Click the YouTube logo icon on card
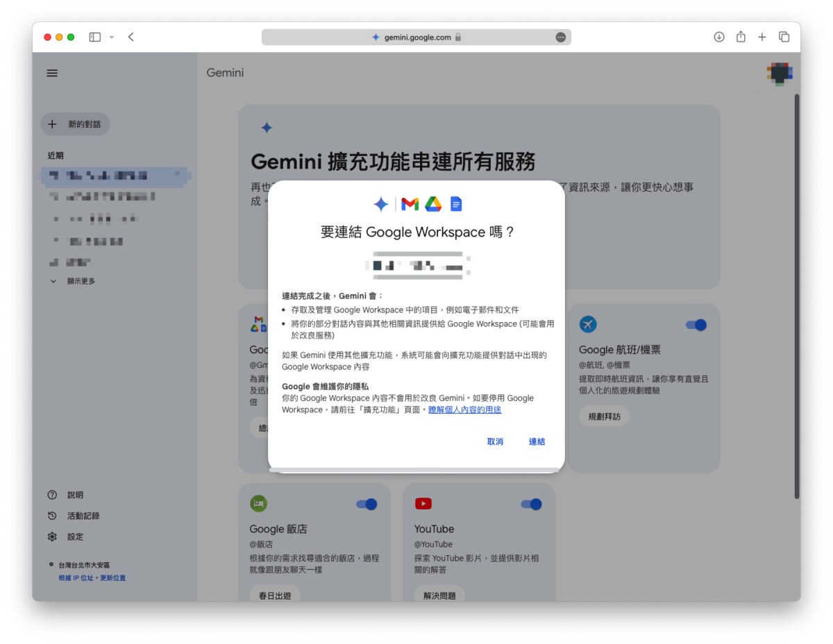The width and height of the screenshot is (833, 644). (423, 504)
